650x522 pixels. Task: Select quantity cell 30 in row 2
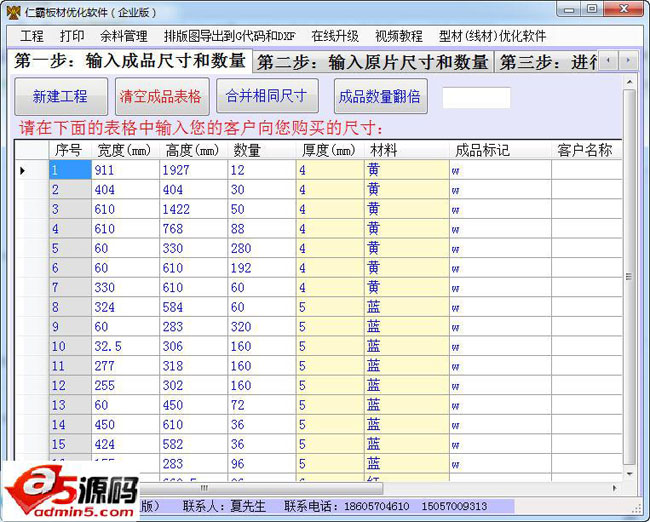point(262,189)
